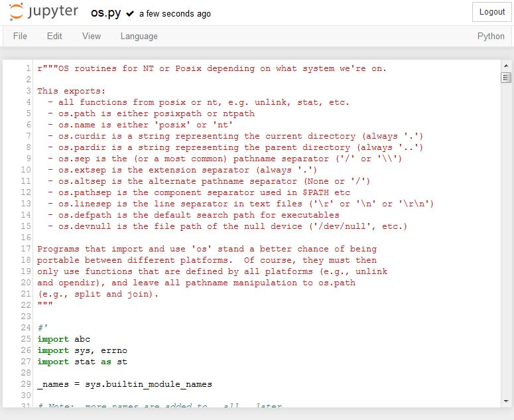Click the os.py filename to rename

click(105, 13)
